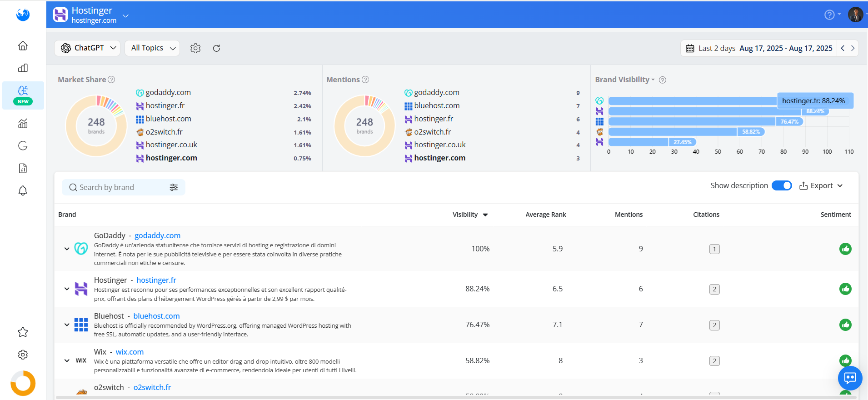Viewport: 868px width, 400px height.
Task: Go to next date range arrow
Action: tap(853, 48)
